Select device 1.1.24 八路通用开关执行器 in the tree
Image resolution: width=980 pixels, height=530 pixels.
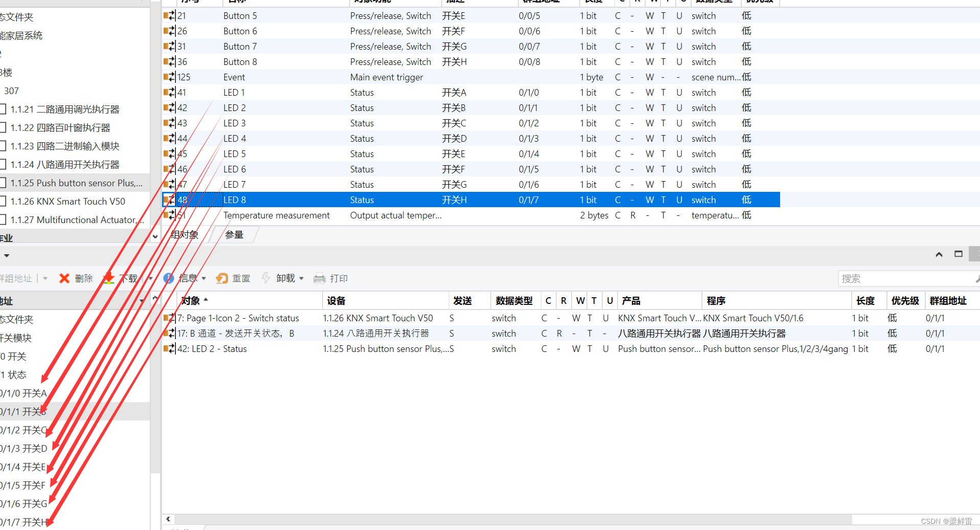[65, 165]
